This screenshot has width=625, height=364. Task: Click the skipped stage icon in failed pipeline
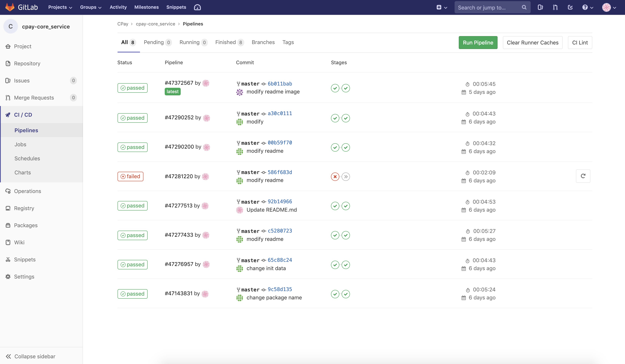tap(346, 177)
